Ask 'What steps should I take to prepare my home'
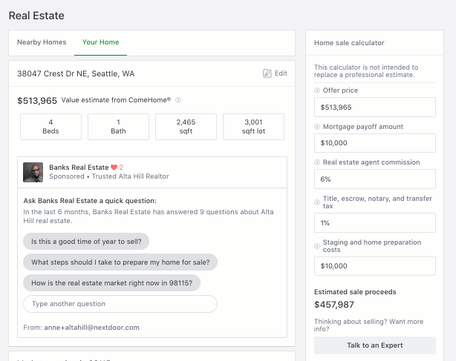The image size is (456, 361). coord(120,262)
